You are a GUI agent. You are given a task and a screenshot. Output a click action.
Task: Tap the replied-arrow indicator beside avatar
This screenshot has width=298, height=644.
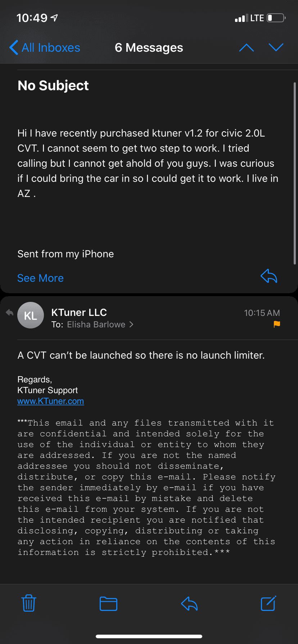[x=10, y=313]
